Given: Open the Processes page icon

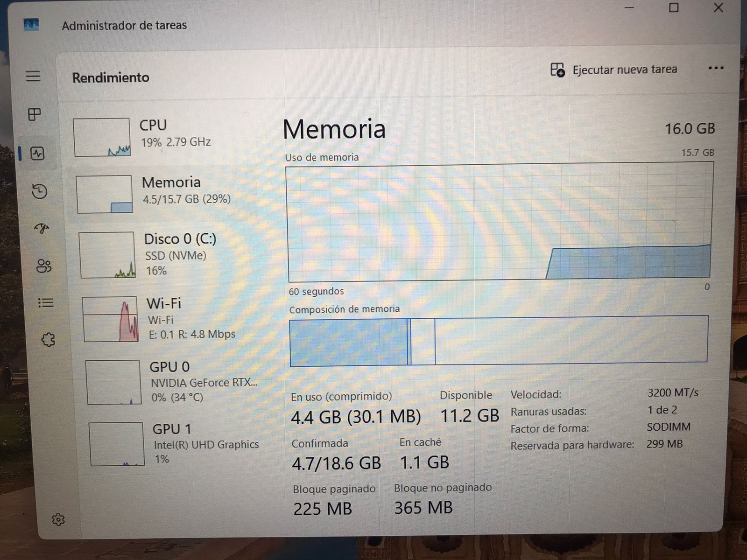Looking at the screenshot, I should [x=35, y=114].
